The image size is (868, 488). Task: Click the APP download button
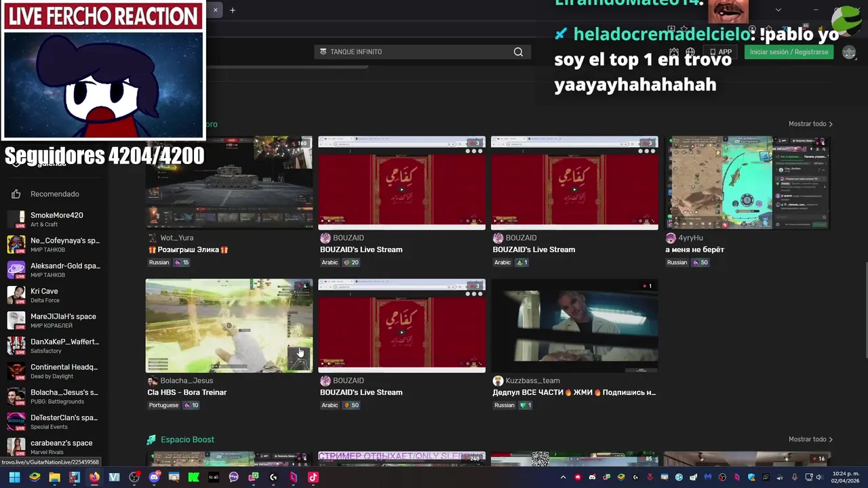[x=721, y=52]
